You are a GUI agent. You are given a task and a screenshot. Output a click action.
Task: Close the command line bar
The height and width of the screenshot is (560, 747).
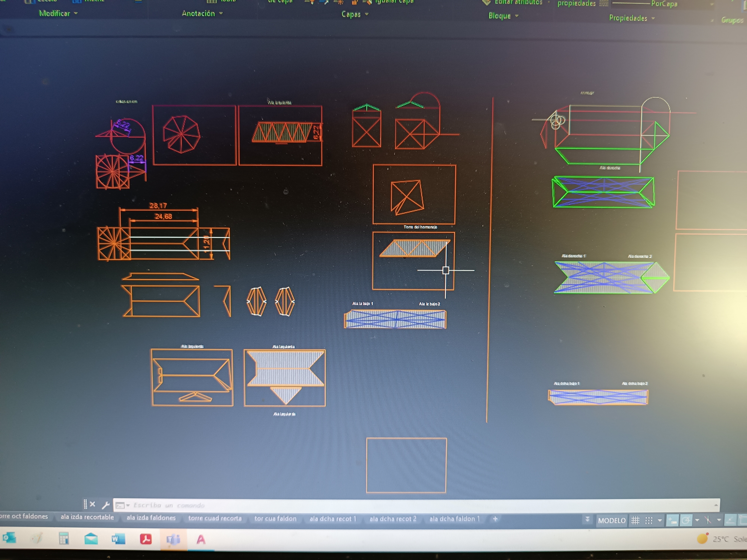[92, 504]
